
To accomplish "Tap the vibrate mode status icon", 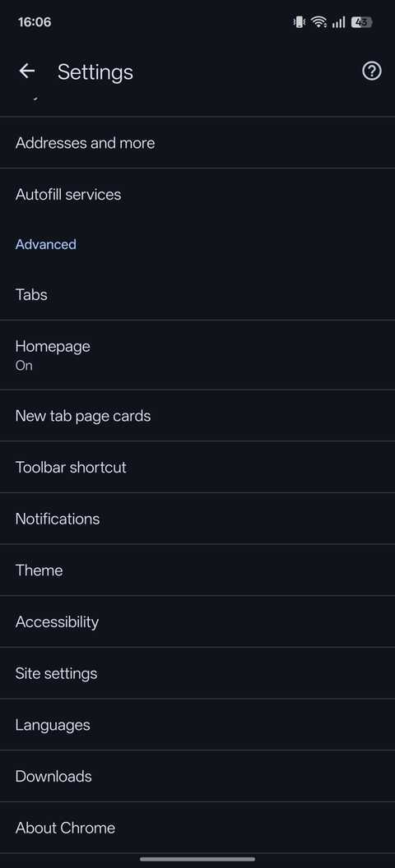I will coord(300,22).
